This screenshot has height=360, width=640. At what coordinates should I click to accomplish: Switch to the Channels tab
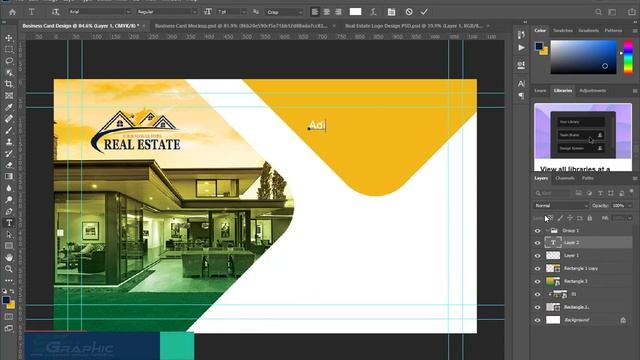[x=565, y=178]
